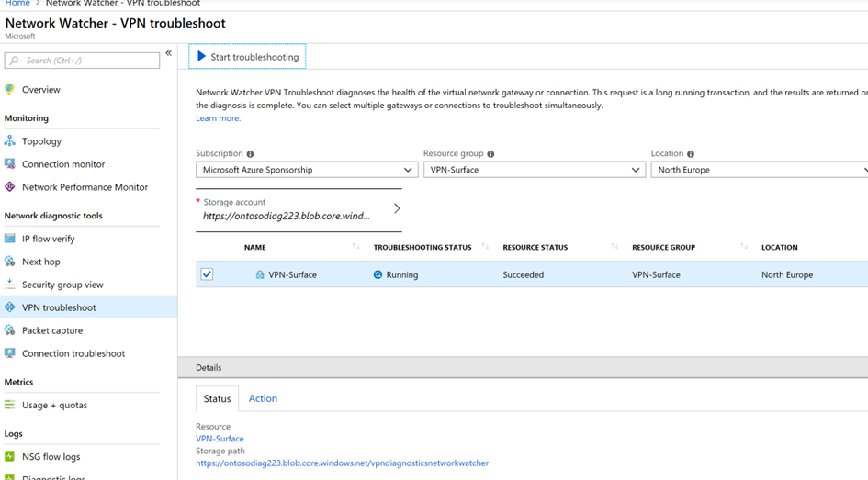Click the Search (Ctrl+/) input field
Viewport: 868px width, 480px height.
82,61
